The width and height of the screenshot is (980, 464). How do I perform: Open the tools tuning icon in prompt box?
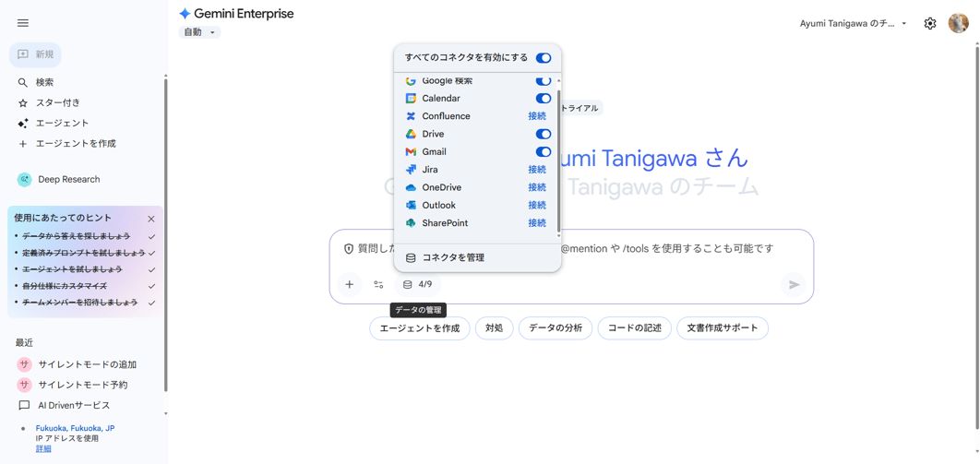(378, 285)
